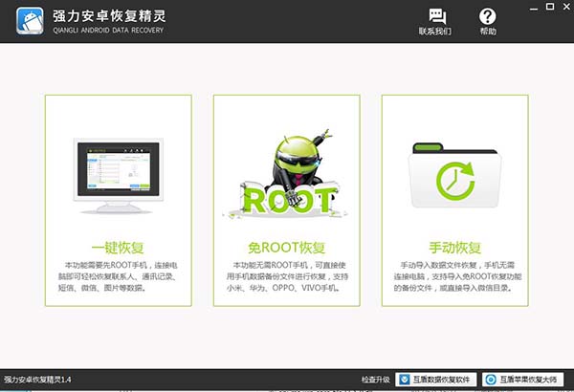Click description text under 免ROOT恢复

(287, 276)
